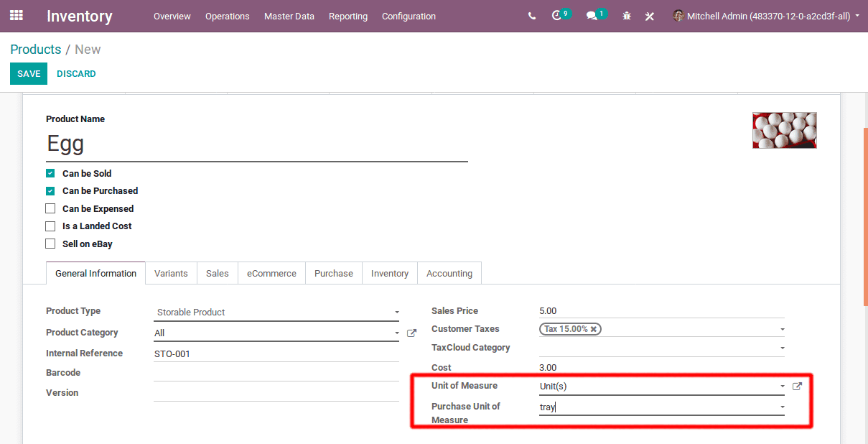Switch to Accounting tab
The width and height of the screenshot is (868, 444).
tap(449, 273)
